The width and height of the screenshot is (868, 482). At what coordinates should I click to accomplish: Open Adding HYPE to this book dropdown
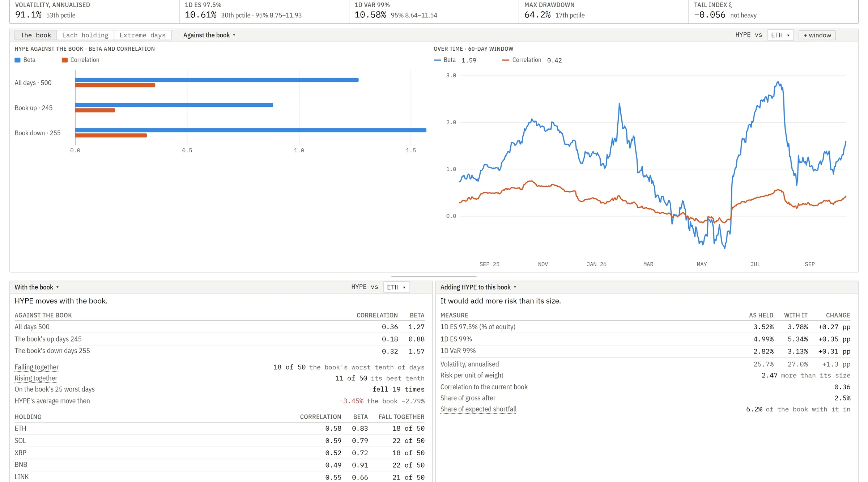tap(478, 287)
